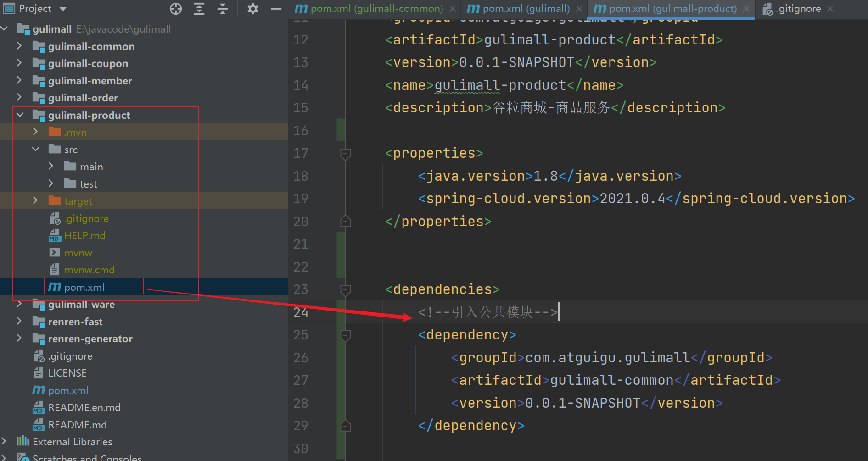Select the gulimall-coupon module folder icon
Viewport: 868px width, 461px height.
[39, 63]
